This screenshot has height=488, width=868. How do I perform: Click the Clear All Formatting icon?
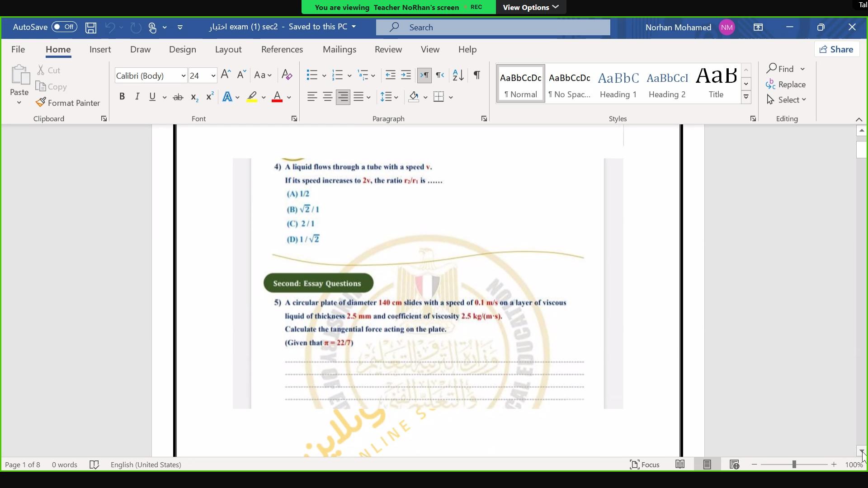click(287, 75)
